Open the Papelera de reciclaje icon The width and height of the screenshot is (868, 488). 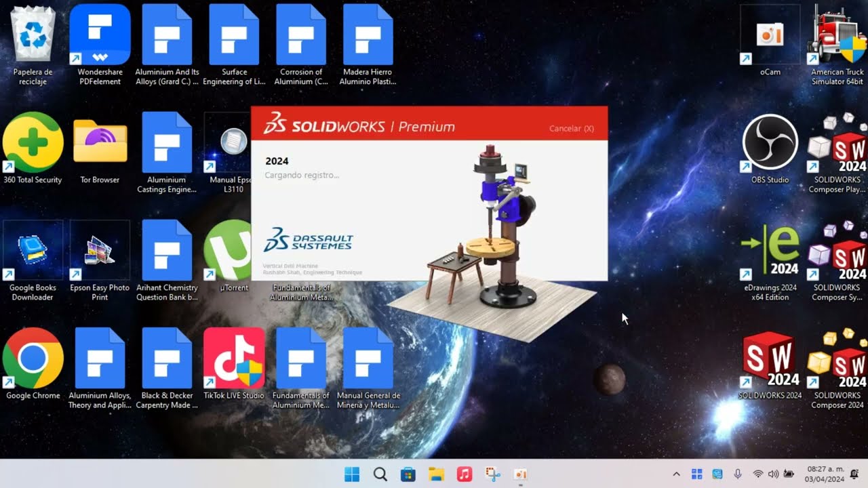click(x=33, y=45)
